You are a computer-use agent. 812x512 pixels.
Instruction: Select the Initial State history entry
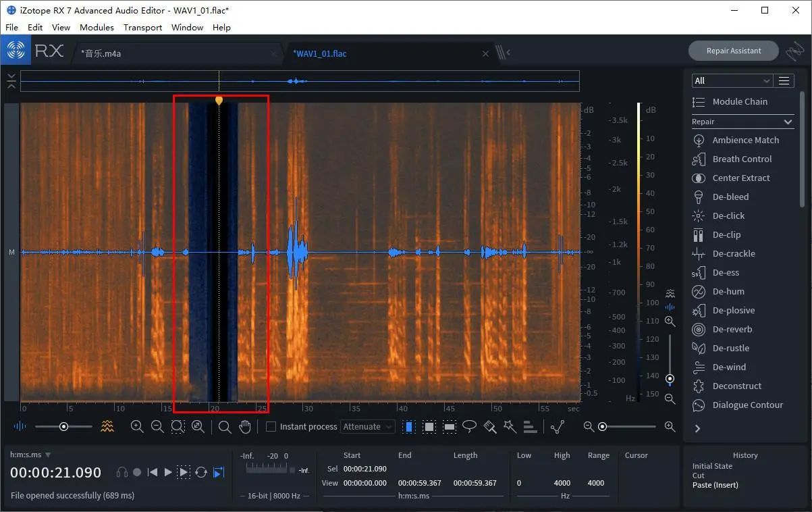[x=712, y=466]
